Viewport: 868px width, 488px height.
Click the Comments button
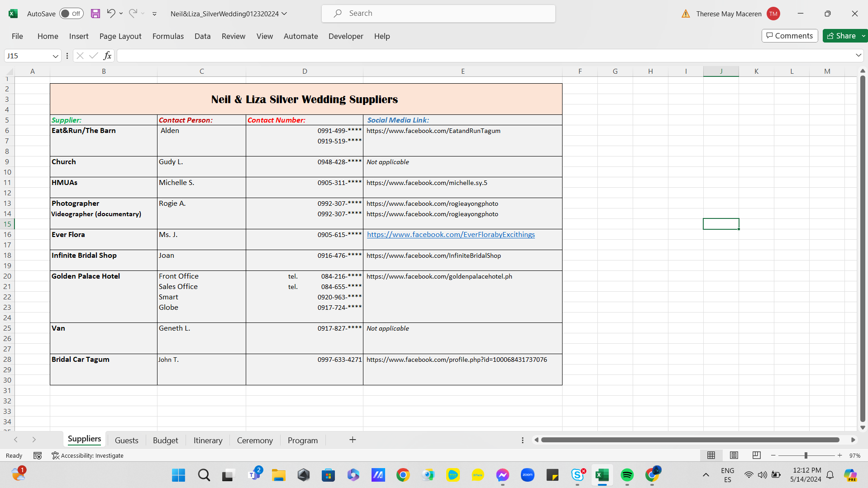pos(790,36)
